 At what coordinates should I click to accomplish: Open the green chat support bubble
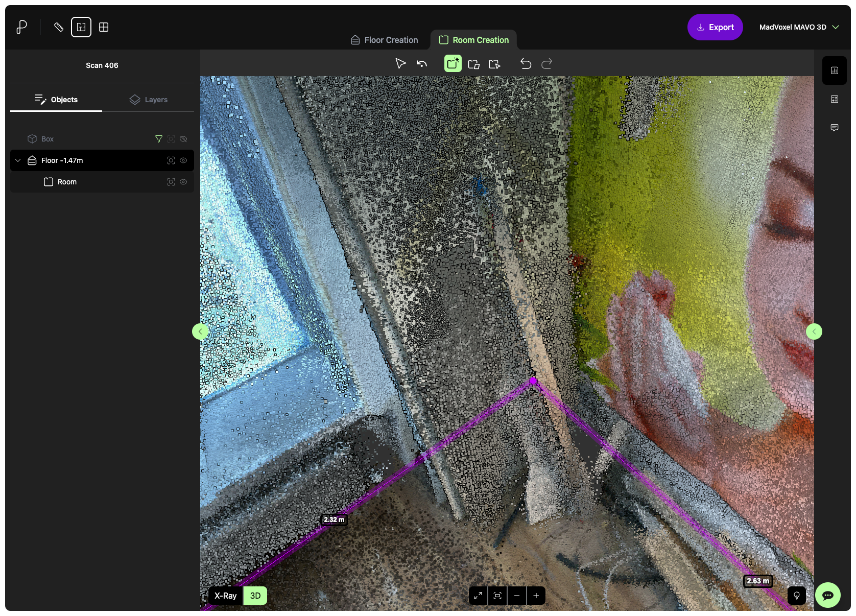(x=827, y=595)
